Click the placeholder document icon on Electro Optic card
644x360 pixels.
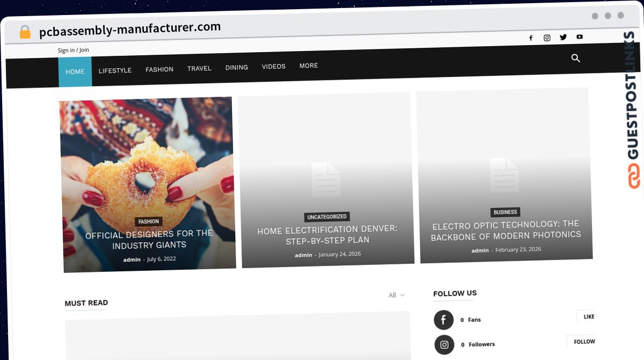(504, 175)
